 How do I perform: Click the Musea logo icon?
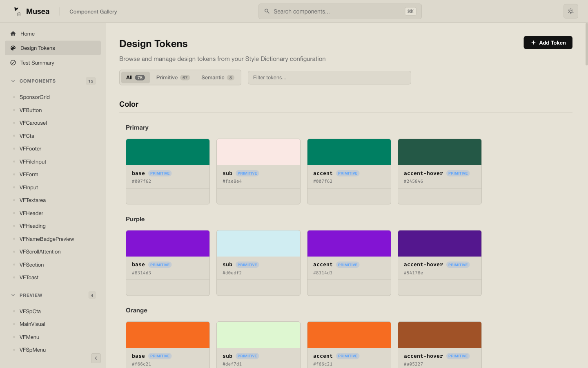click(x=17, y=11)
